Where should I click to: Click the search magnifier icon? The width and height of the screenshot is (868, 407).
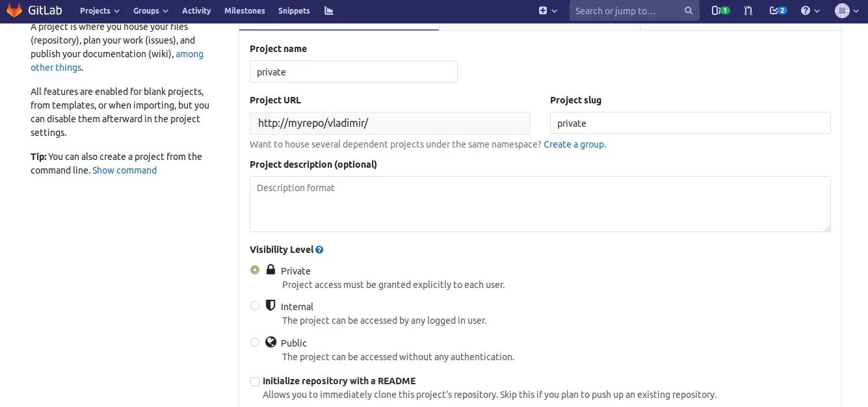pyautogui.click(x=689, y=10)
